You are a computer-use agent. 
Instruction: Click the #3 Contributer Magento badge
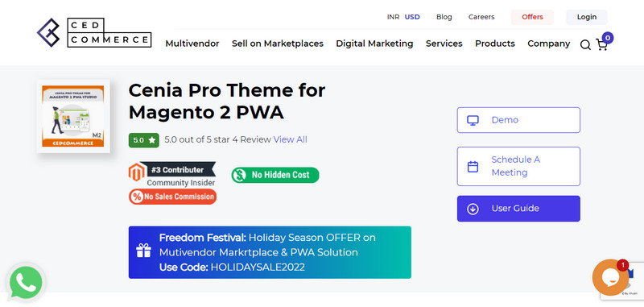[x=172, y=174]
